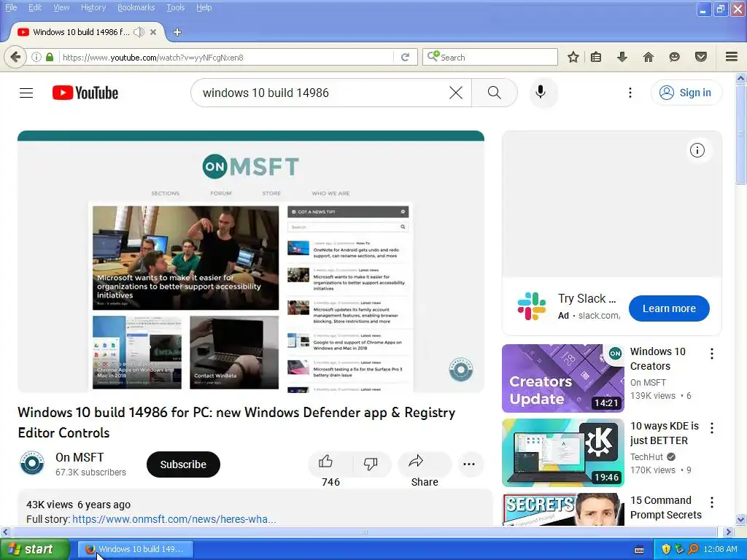
Task: Search with voice microphone icon
Action: click(541, 92)
